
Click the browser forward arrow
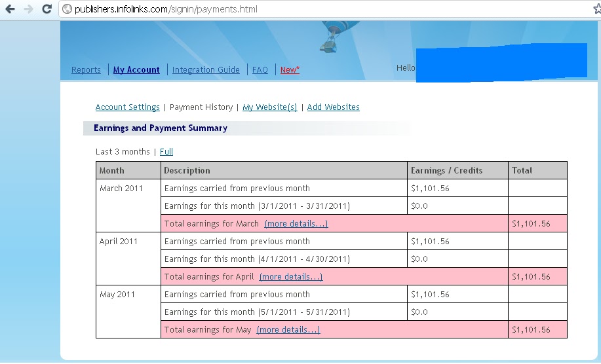coord(28,9)
